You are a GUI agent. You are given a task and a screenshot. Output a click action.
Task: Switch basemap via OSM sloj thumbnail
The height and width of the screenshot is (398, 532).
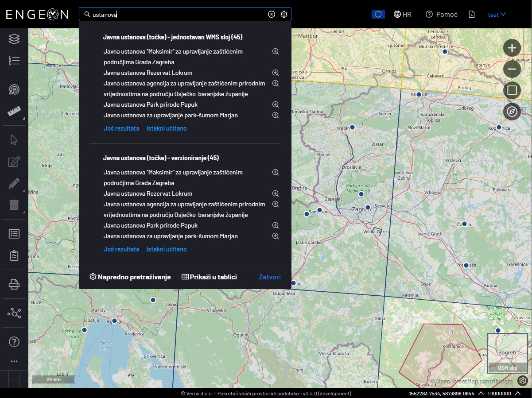pyautogui.click(x=508, y=353)
